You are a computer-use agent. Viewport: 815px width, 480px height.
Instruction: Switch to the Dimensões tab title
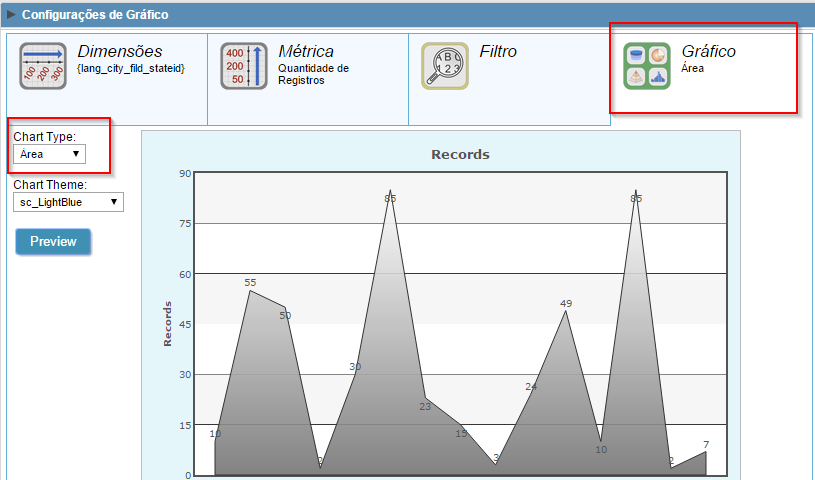tap(119, 51)
